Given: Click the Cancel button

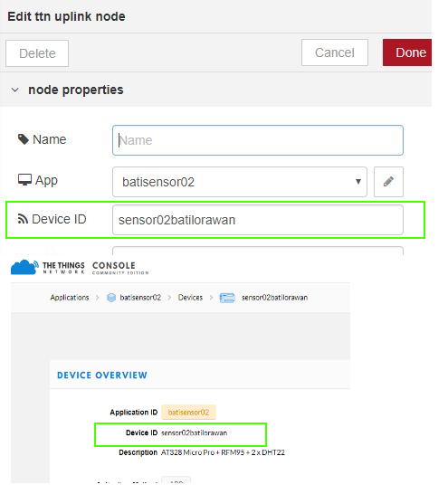Looking at the screenshot, I should (x=335, y=52).
